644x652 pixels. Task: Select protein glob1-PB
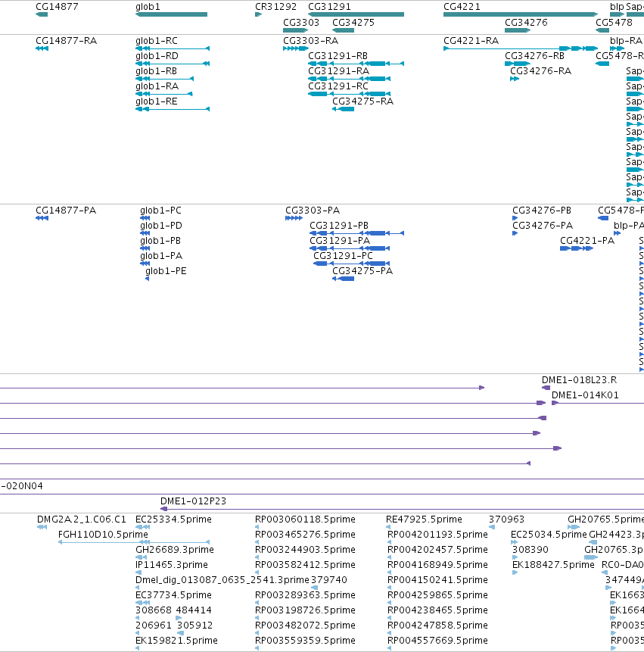160,241
